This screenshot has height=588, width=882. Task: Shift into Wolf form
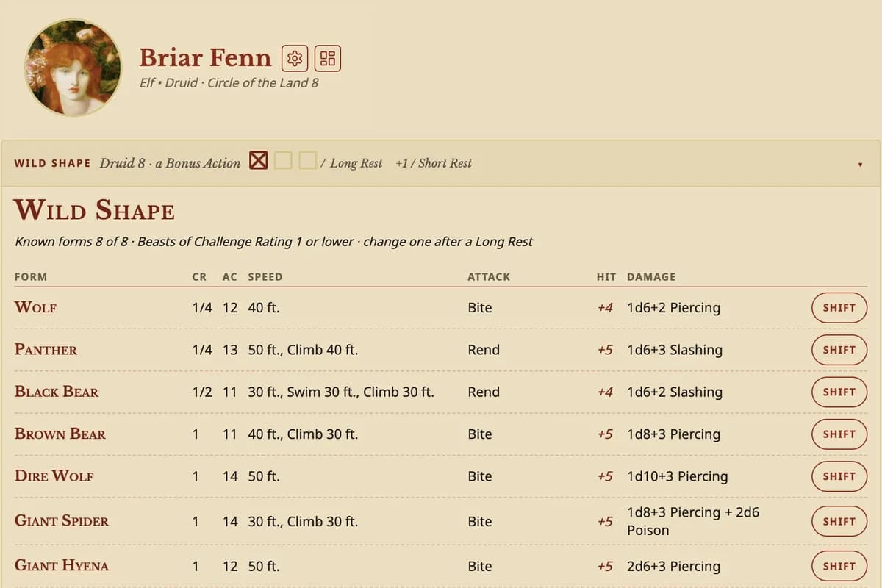(839, 308)
